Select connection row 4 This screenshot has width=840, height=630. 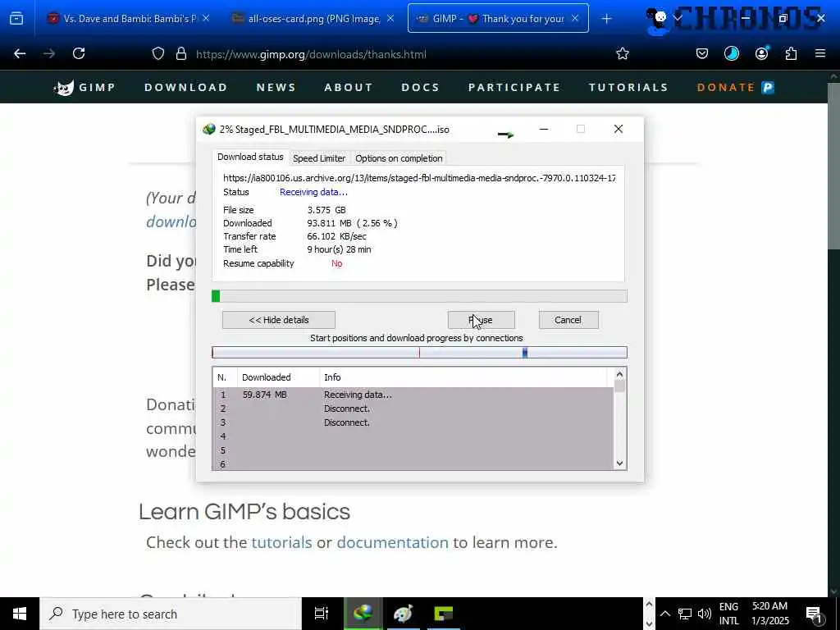tap(413, 436)
